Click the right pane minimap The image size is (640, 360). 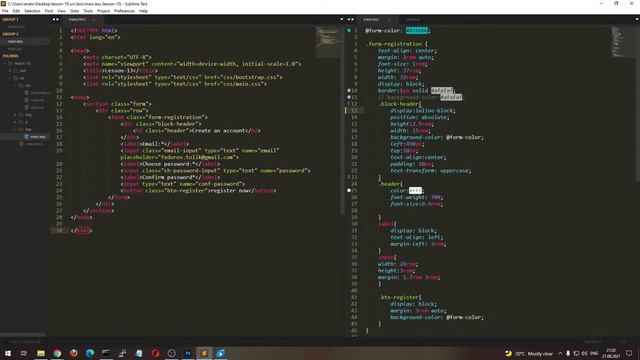pos(618,42)
